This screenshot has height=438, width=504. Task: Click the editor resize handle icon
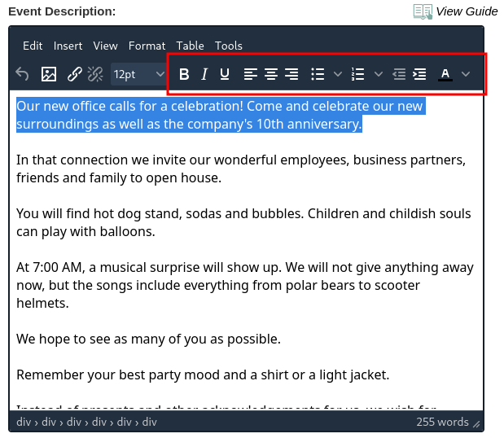[x=476, y=424]
